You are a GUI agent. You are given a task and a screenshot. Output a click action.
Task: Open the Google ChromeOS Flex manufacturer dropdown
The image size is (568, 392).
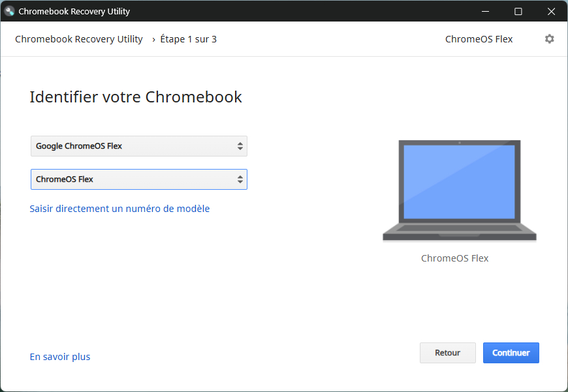pyautogui.click(x=138, y=146)
